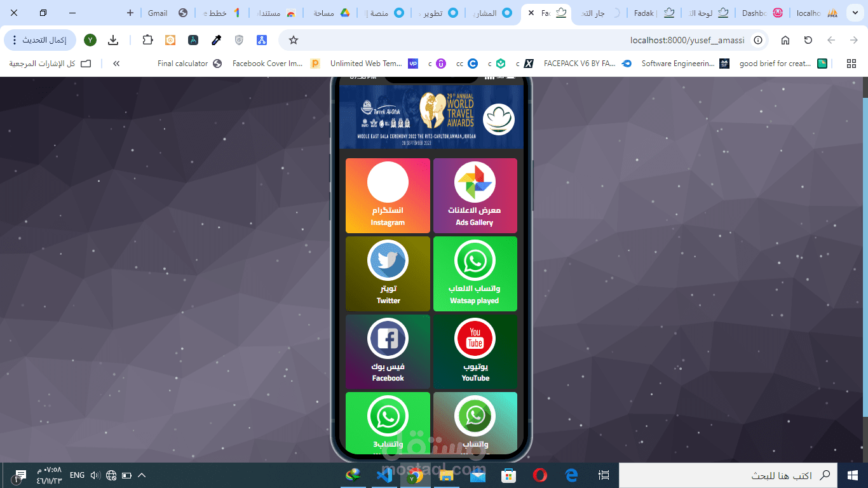
Task: Open the taskbar clock and date
Action: (50, 475)
